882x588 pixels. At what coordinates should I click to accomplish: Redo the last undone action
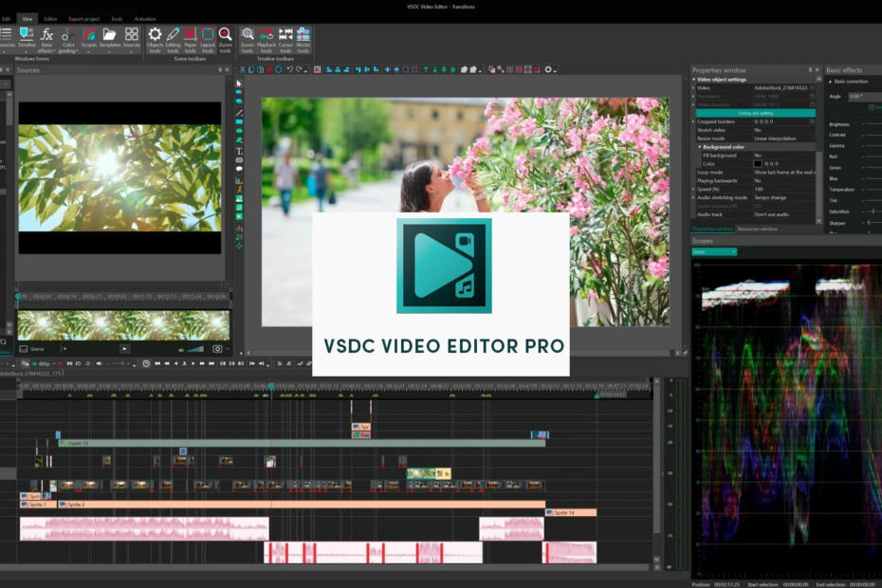299,70
